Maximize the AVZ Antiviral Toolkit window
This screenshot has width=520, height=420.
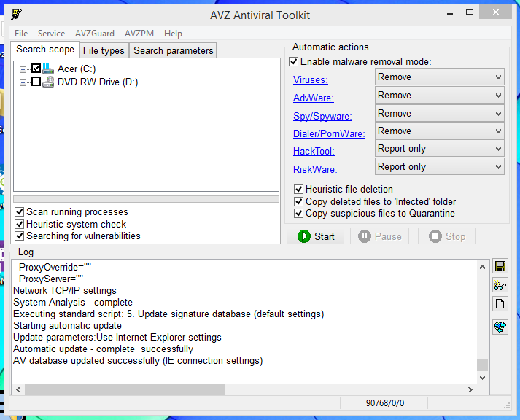(x=470, y=12)
